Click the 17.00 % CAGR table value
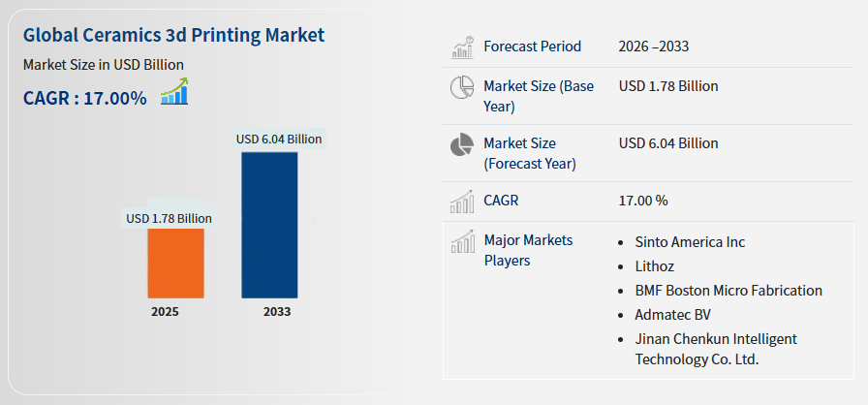Image resolution: width=868 pixels, height=405 pixels. tap(643, 201)
